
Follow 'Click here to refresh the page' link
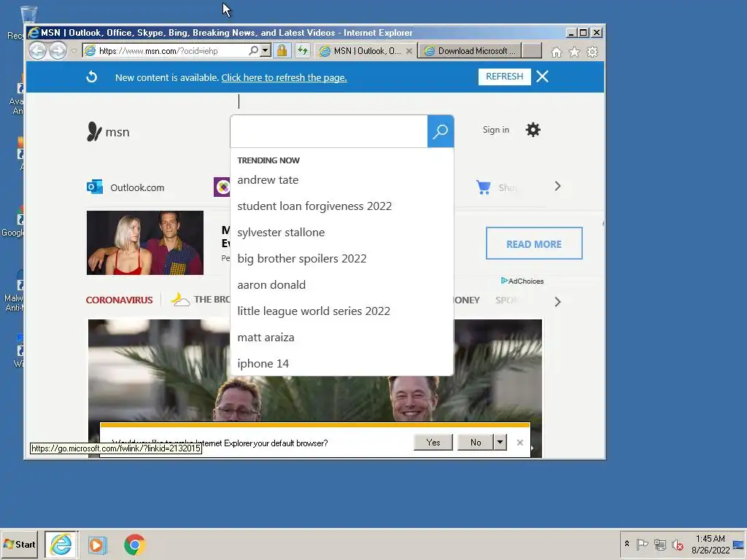(284, 77)
